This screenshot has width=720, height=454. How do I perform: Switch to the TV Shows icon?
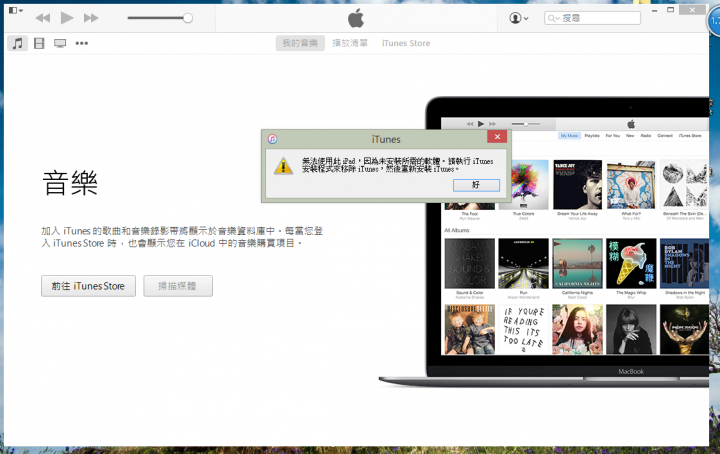60,43
